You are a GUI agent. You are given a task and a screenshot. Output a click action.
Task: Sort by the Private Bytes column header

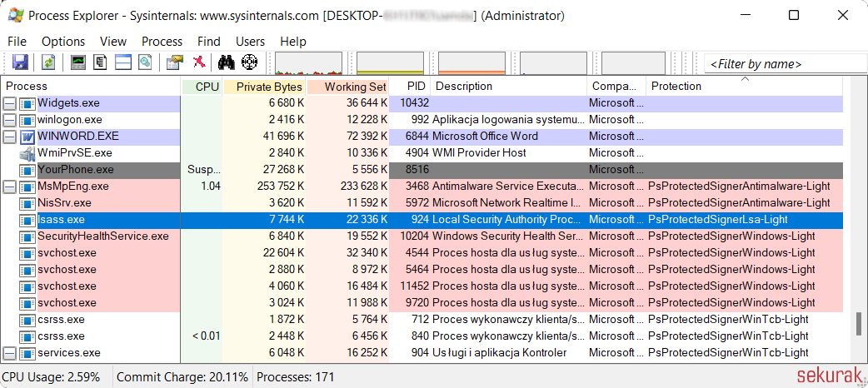tap(265, 87)
